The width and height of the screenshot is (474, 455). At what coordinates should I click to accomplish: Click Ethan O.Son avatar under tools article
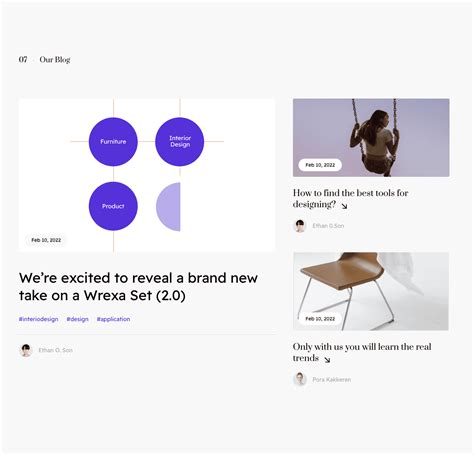pos(300,226)
